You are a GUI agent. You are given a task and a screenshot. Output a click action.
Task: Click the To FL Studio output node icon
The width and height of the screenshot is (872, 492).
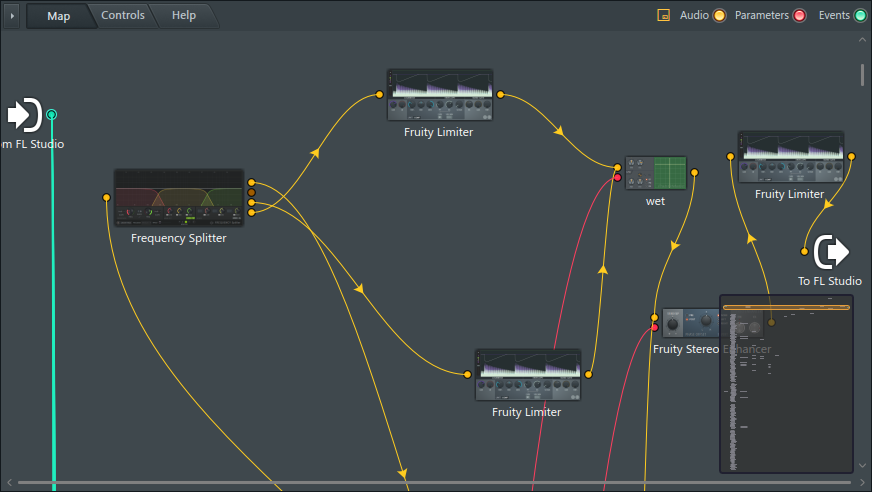coord(830,252)
